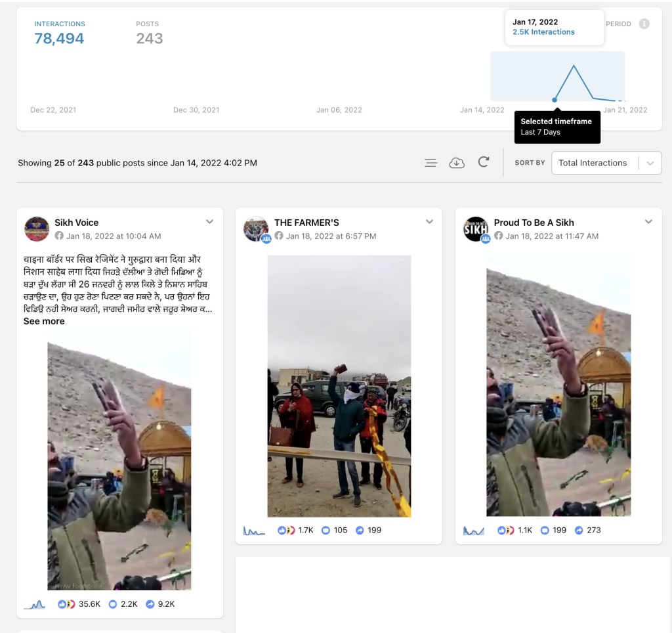
Task: Expand Proud To Be A Sikh post chevron
Action: [648, 222]
